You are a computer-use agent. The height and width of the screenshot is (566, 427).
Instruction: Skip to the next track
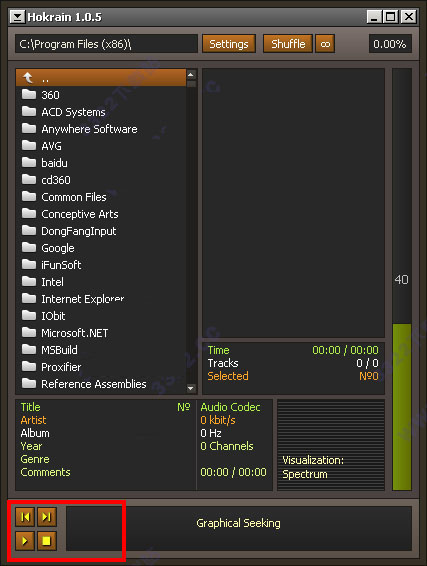[x=47, y=517]
